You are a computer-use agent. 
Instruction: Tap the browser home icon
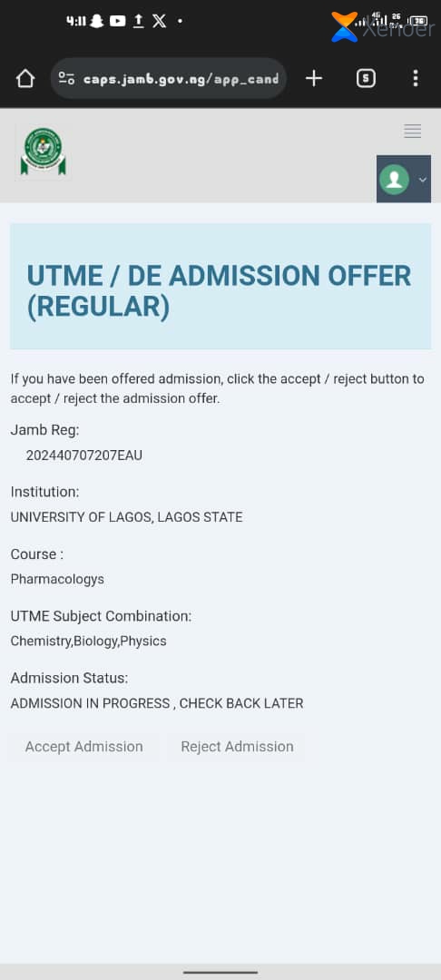click(x=25, y=78)
